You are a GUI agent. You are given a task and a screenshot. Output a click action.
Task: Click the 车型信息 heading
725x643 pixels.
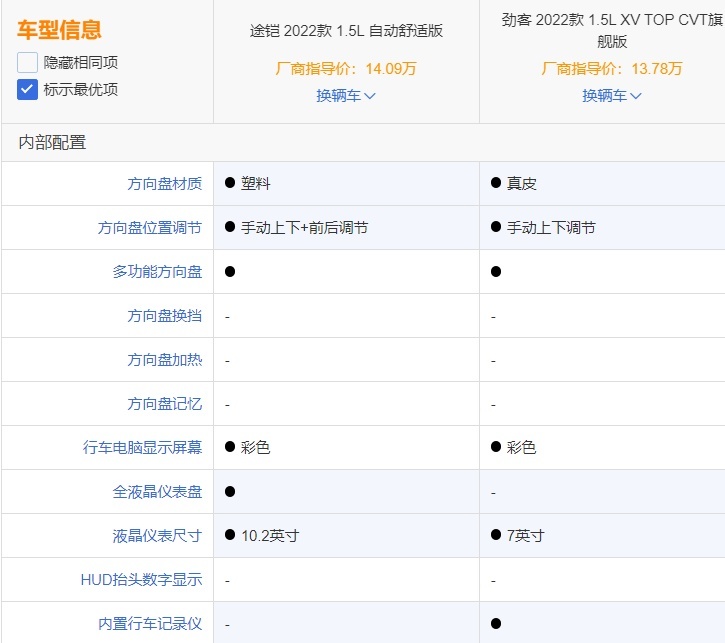point(59,30)
